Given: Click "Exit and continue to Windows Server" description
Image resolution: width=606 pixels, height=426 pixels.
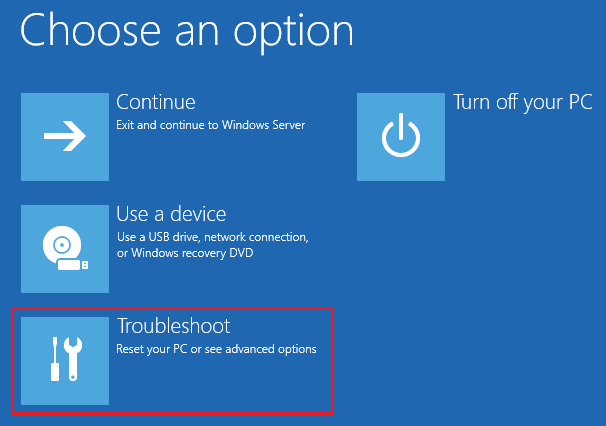Looking at the screenshot, I should pos(211,125).
